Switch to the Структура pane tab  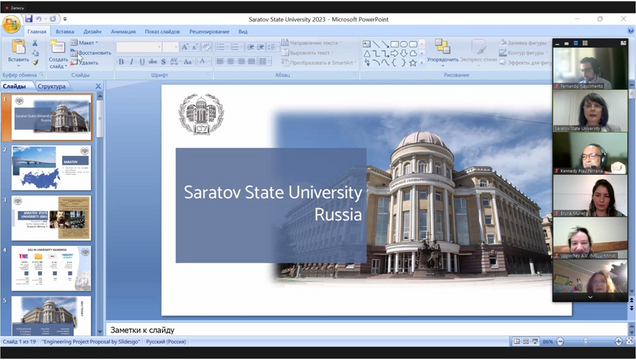[x=51, y=86]
